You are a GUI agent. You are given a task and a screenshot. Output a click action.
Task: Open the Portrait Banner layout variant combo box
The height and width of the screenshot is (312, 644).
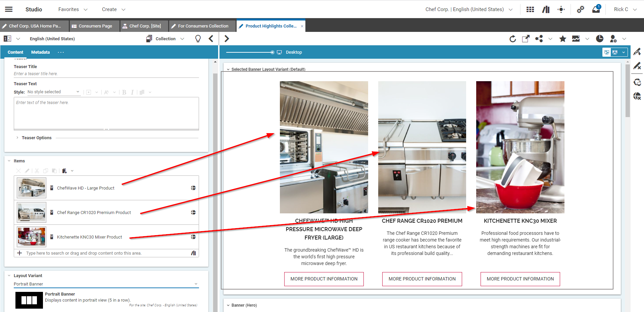coord(106,284)
